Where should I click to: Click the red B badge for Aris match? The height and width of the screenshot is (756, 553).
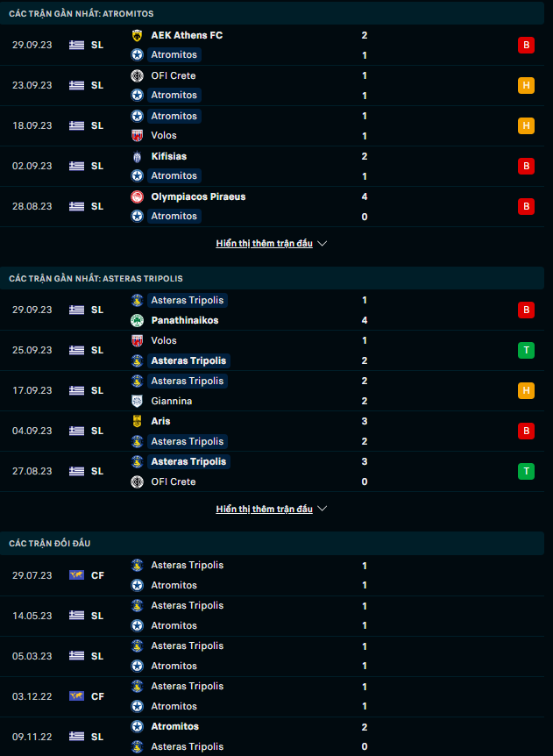(x=526, y=431)
